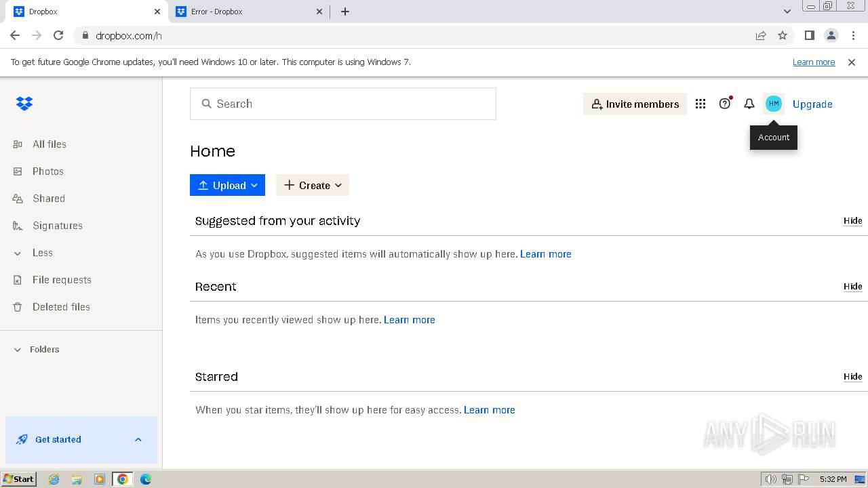Open the tab search chevron
Viewport: 868px width, 488px height.
[x=787, y=12]
